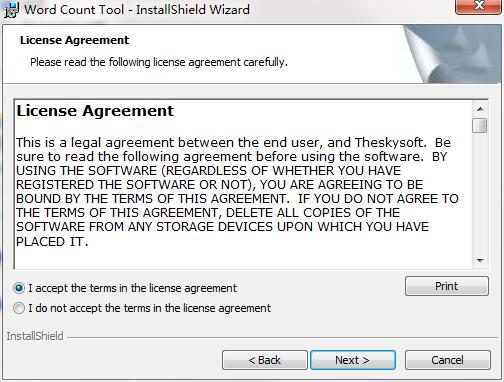Click the scrollbar down arrow

tap(480, 260)
